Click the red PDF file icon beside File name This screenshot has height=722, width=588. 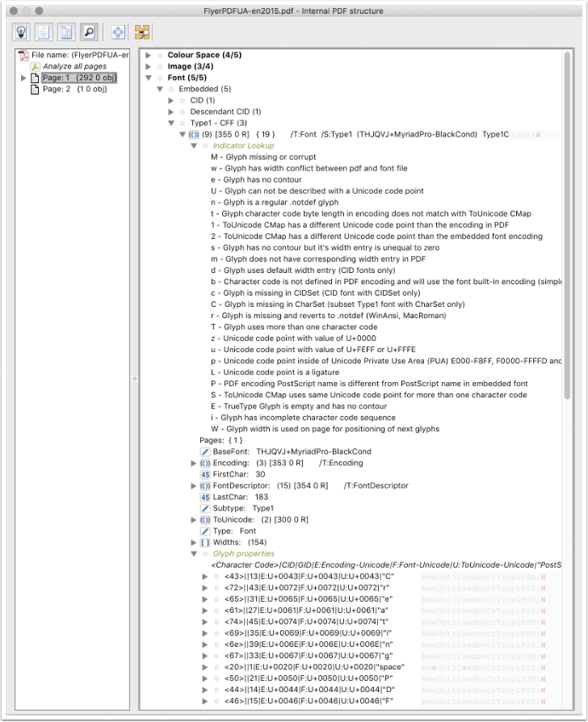[23, 55]
